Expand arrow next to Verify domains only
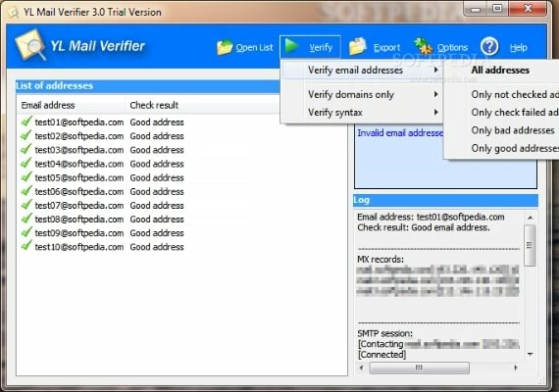The image size is (559, 392). pos(435,94)
